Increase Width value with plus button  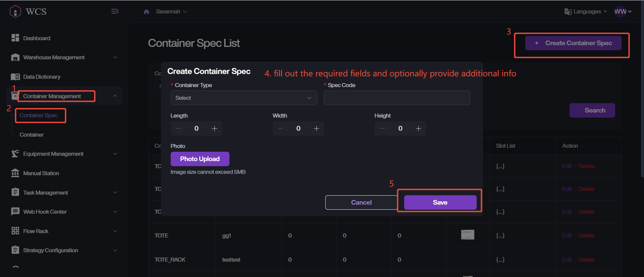(316, 129)
